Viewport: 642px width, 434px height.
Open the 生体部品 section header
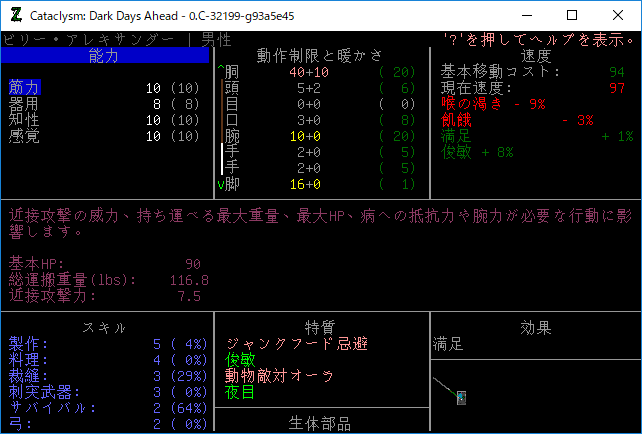tap(320, 423)
